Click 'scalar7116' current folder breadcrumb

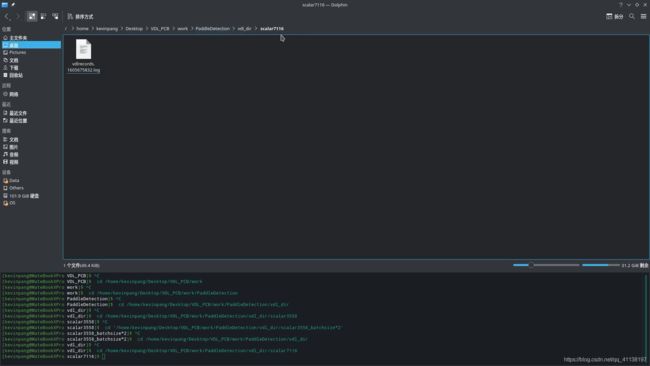[272, 29]
